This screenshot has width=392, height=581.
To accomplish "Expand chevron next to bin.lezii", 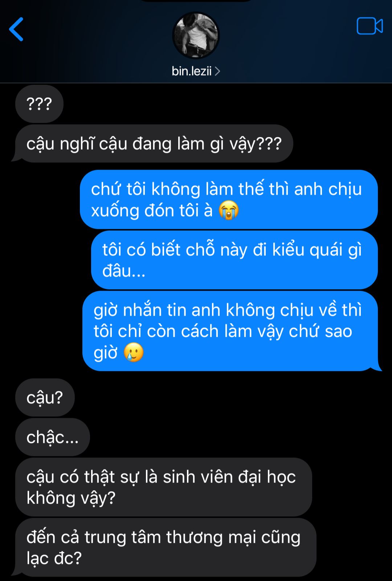I will (x=217, y=71).
